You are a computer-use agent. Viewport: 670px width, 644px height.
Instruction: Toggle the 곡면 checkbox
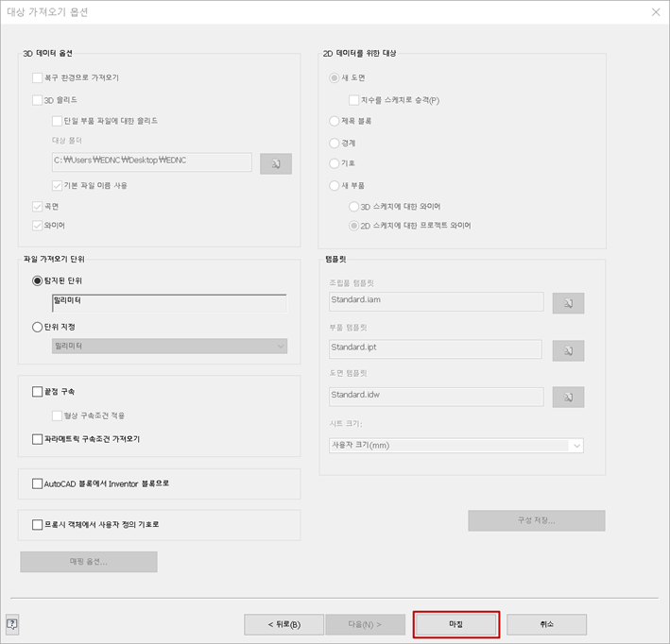tap(37, 207)
